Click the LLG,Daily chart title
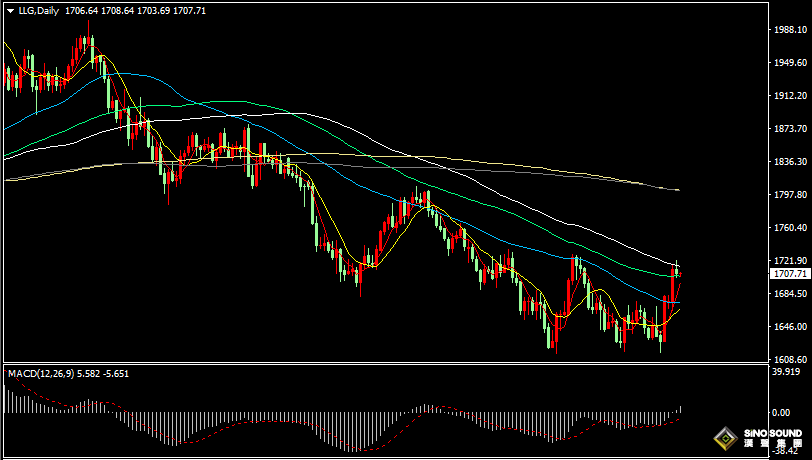Viewport: 812px width, 460px height. coord(39,11)
